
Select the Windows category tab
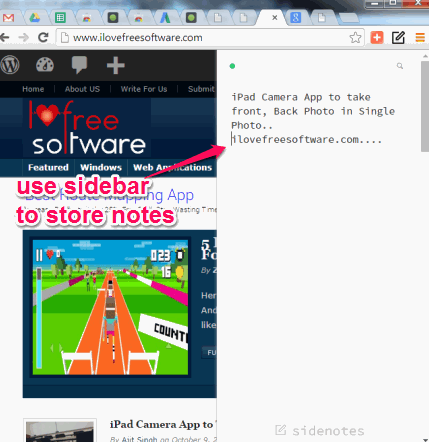[x=101, y=167]
